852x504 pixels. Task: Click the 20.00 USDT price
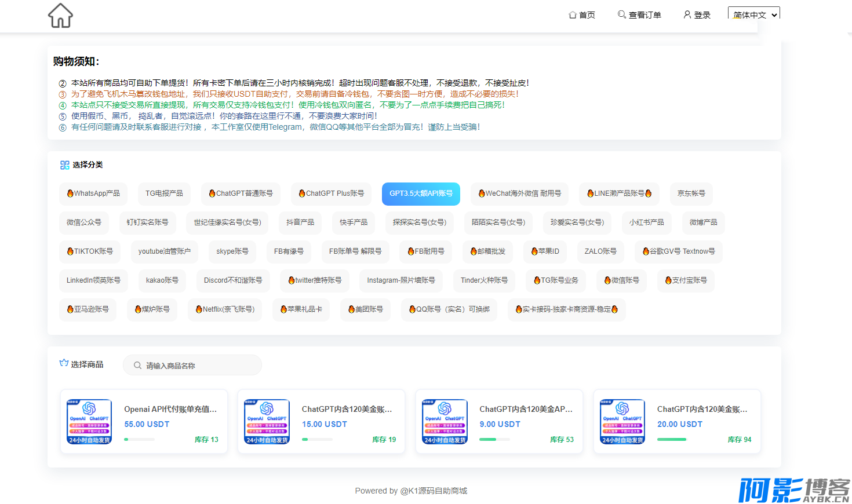click(x=680, y=424)
